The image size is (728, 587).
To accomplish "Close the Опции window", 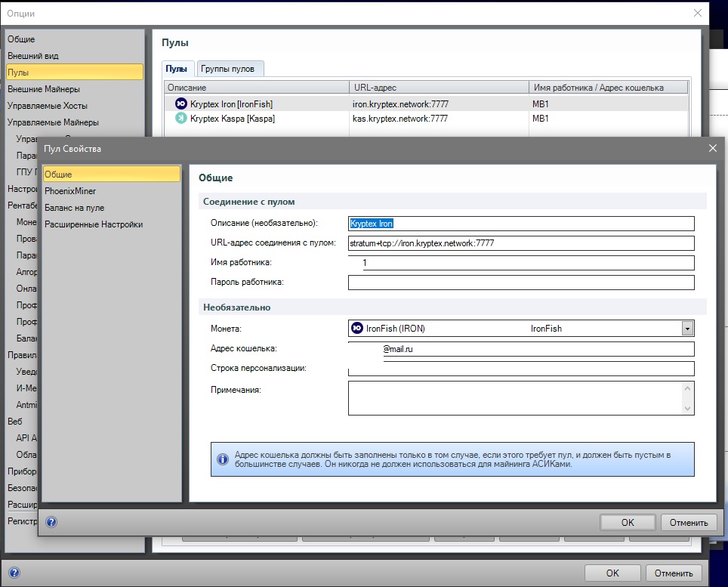I will (697, 13).
